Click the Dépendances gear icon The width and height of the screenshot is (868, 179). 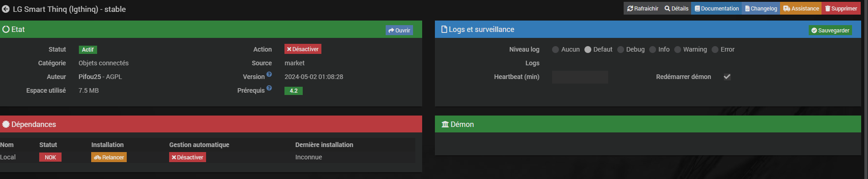(6, 124)
